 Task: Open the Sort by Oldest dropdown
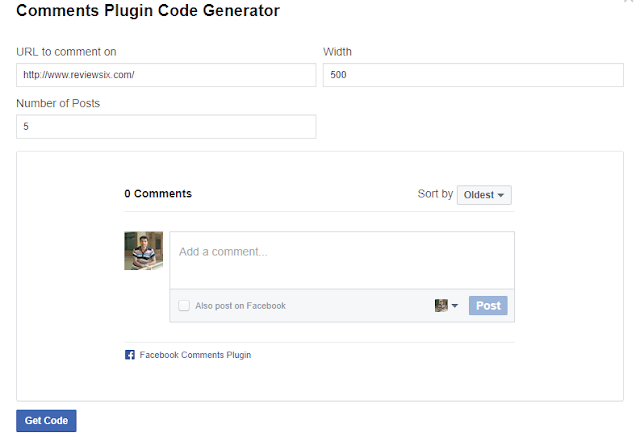484,195
